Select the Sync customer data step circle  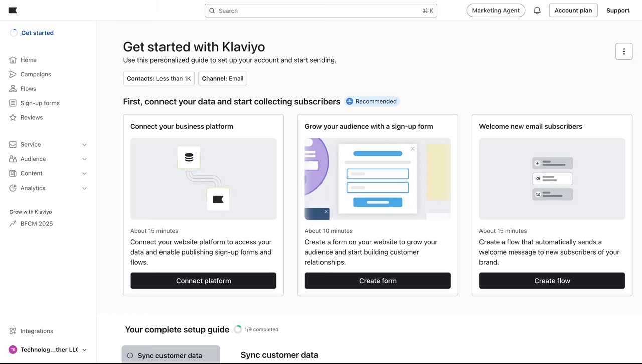[x=130, y=356]
